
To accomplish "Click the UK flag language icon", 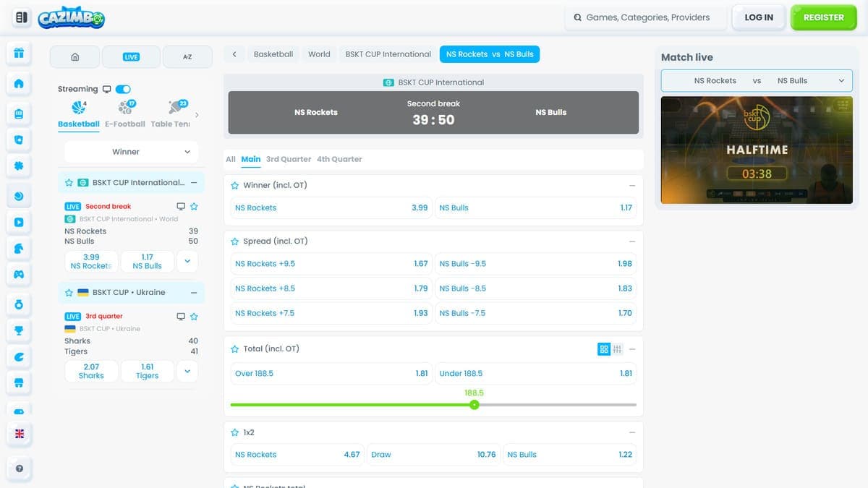I will 20,434.
